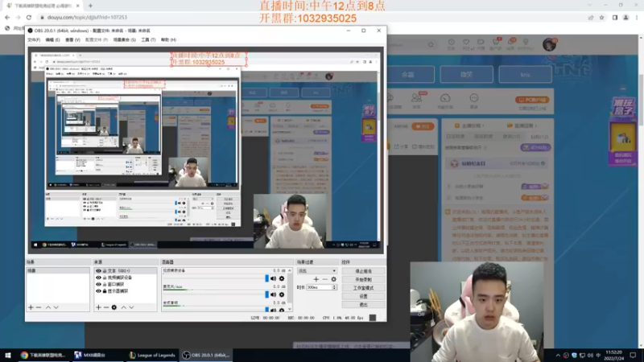Switch to League of Legends taskbar item
The height and width of the screenshot is (362, 644).
(152, 356)
